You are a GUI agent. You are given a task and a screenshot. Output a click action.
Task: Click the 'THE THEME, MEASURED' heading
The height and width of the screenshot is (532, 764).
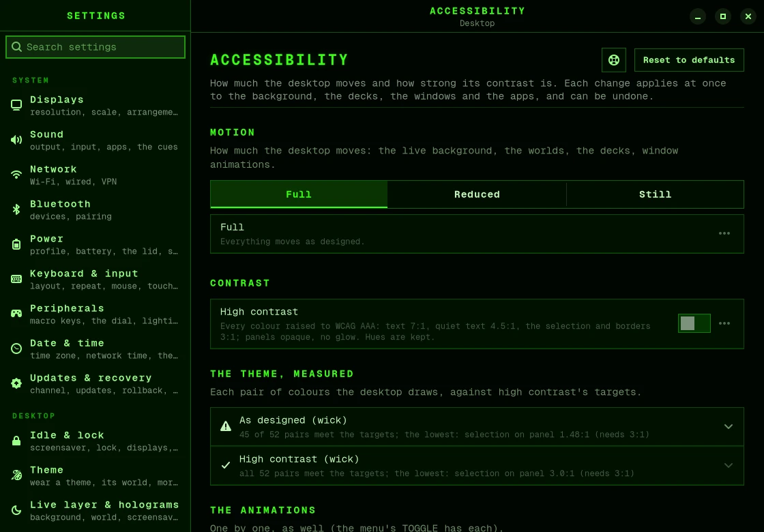(x=282, y=374)
